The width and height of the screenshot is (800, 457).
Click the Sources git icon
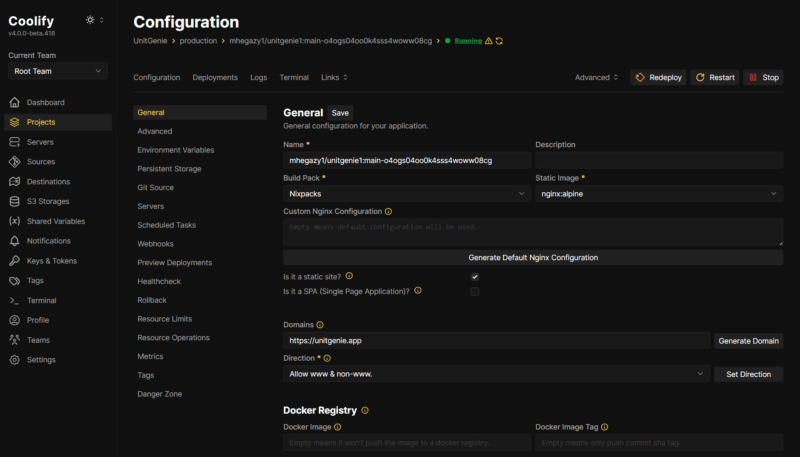(14, 162)
